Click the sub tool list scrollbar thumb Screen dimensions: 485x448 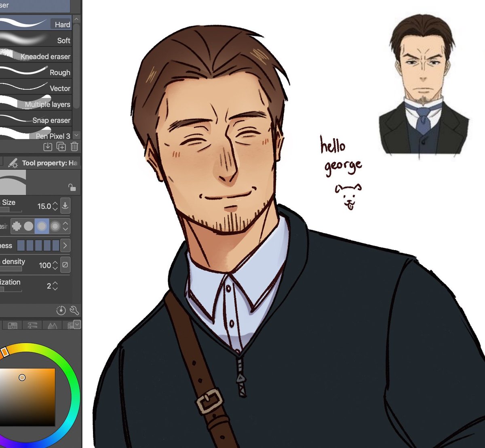(76, 67)
